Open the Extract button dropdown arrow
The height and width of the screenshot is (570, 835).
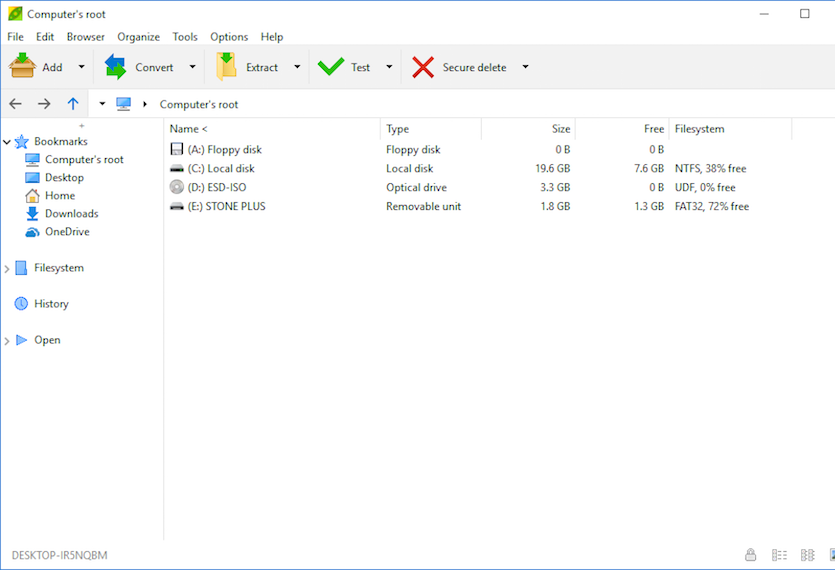tap(297, 67)
